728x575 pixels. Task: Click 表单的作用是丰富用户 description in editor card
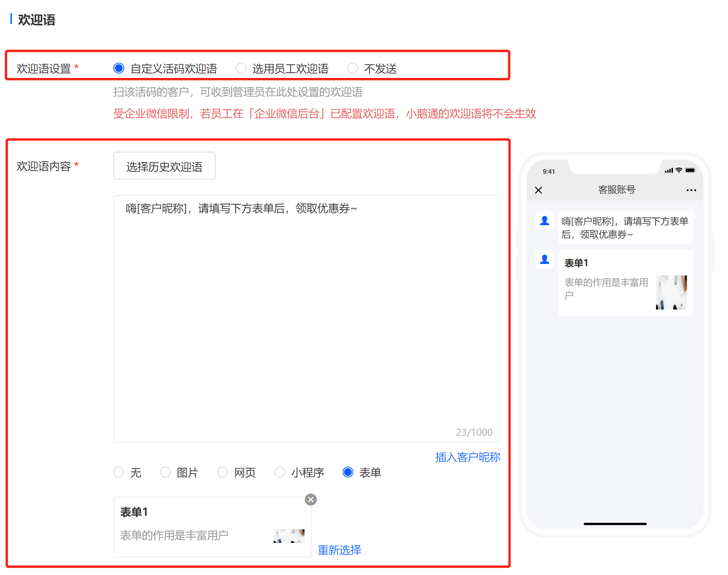tap(174, 536)
